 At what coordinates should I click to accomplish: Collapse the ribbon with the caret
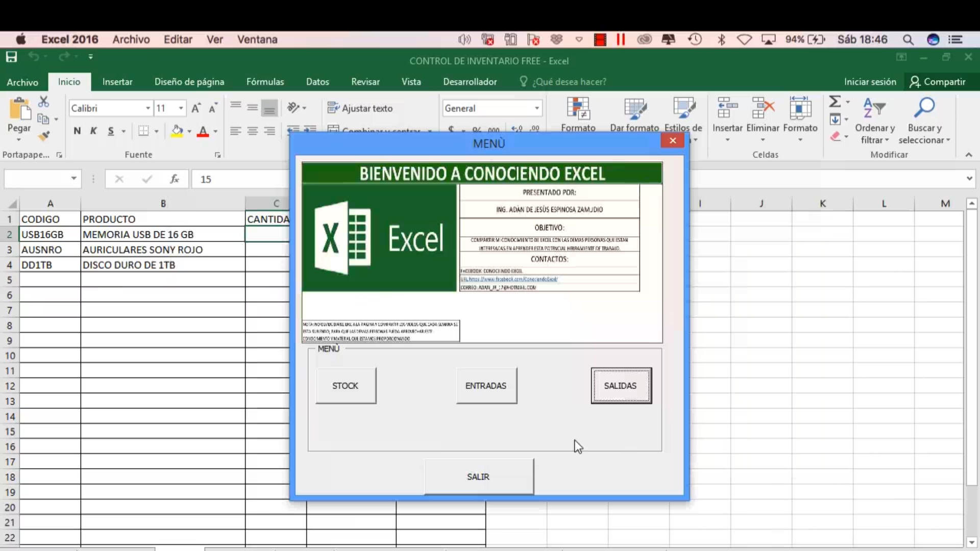pyautogui.click(x=968, y=155)
